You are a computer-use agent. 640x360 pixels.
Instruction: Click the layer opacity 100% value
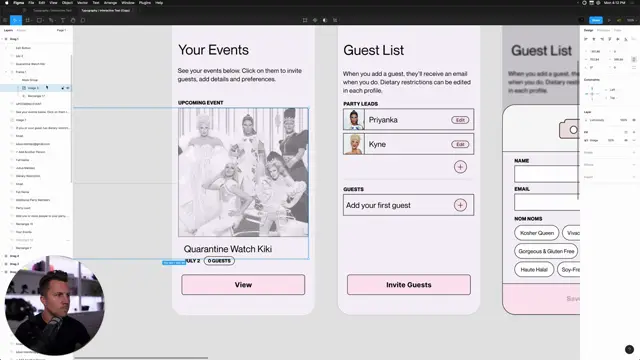(623, 120)
